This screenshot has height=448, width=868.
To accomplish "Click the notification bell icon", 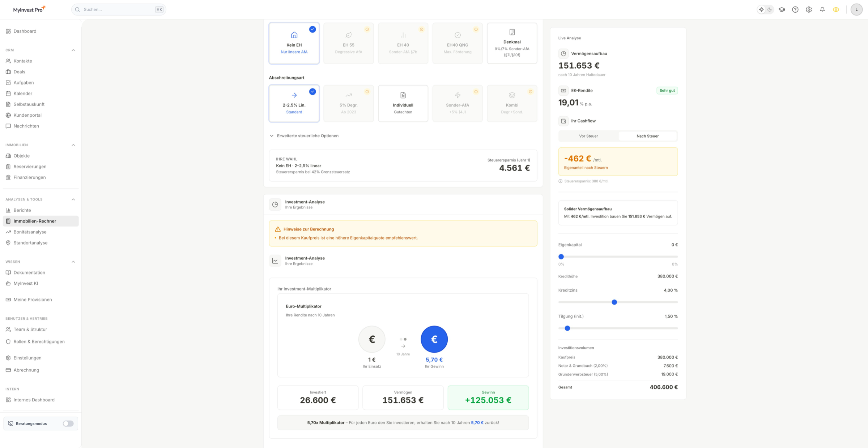I will (822, 10).
